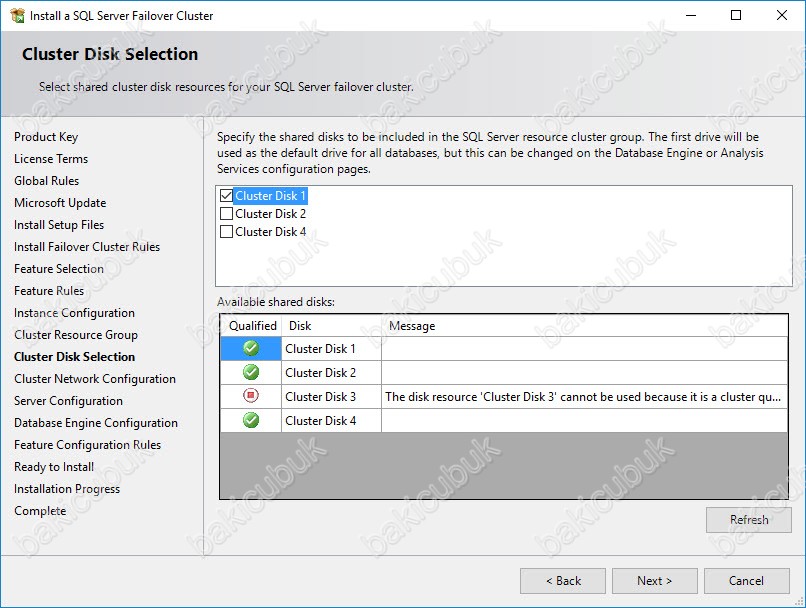Select Install Setup Files step

[x=59, y=225]
